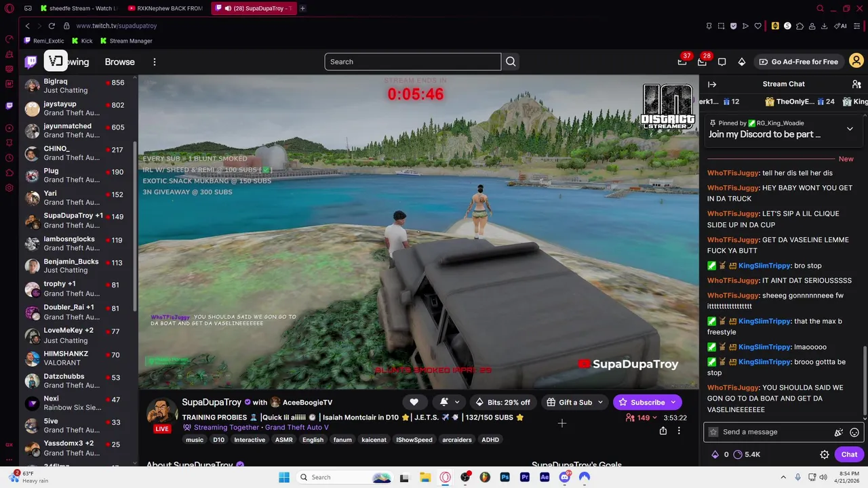868x488 pixels.
Task: Collapse the stream chat panel arrow
Action: point(712,84)
